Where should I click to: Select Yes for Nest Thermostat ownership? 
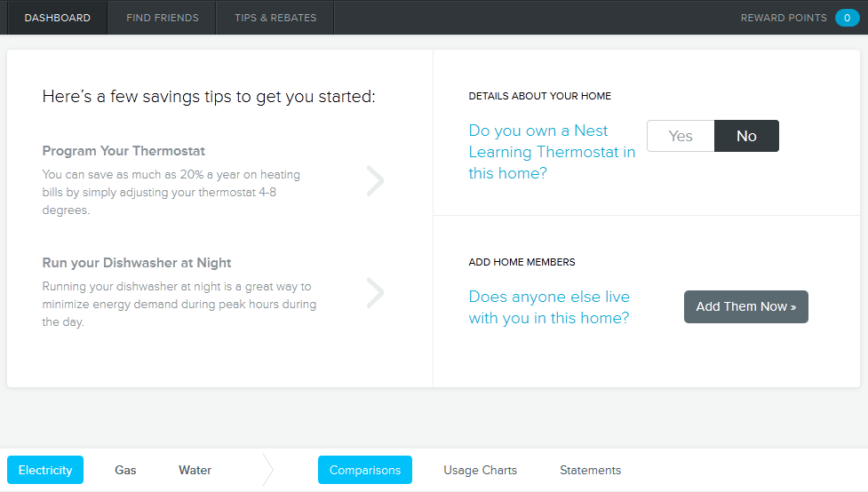[x=681, y=136]
